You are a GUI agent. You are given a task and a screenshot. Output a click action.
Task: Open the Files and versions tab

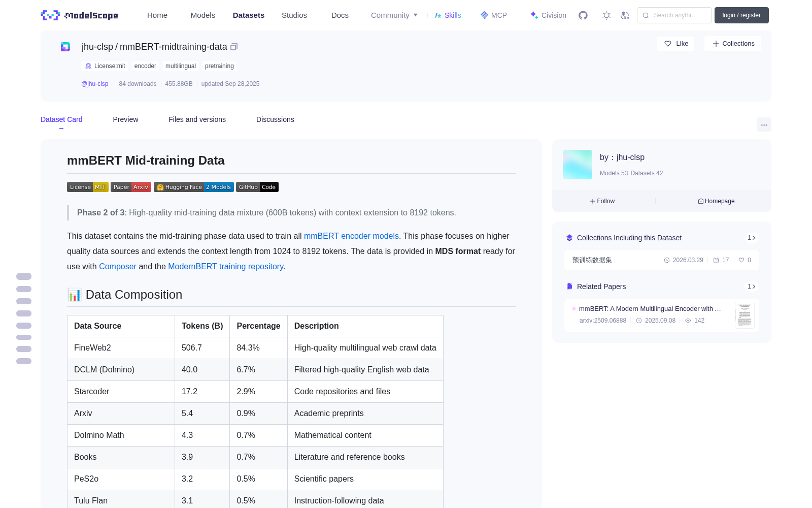[197, 119]
